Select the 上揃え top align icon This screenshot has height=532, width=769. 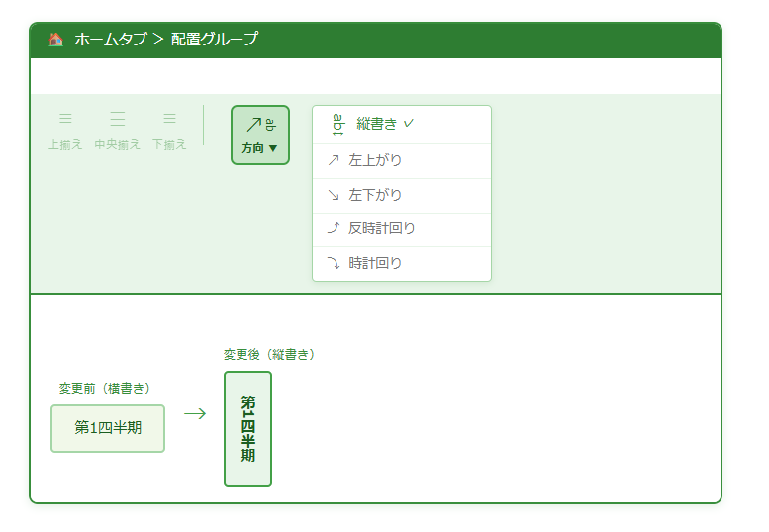pos(65,119)
